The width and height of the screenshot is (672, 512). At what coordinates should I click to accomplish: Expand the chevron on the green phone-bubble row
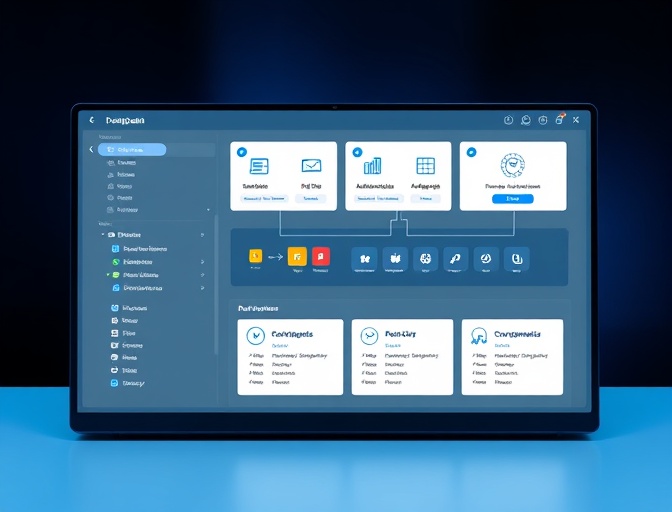tap(202, 262)
